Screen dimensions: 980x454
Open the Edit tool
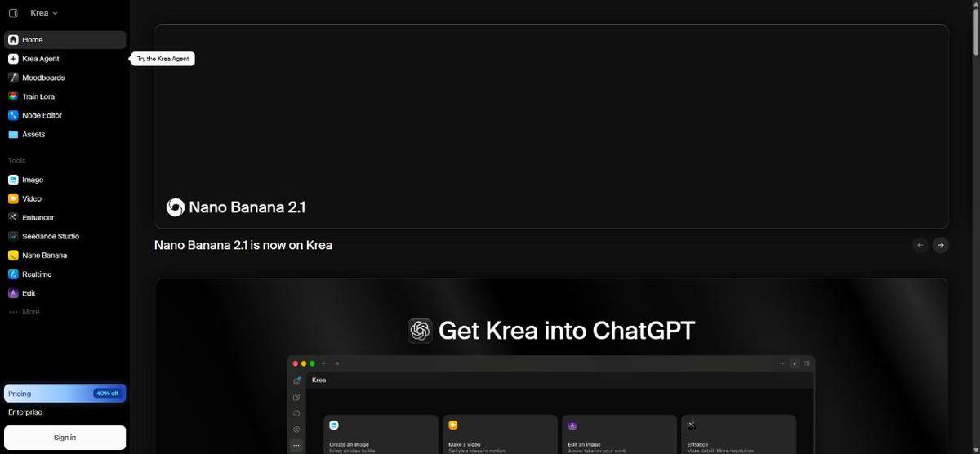[65, 293]
